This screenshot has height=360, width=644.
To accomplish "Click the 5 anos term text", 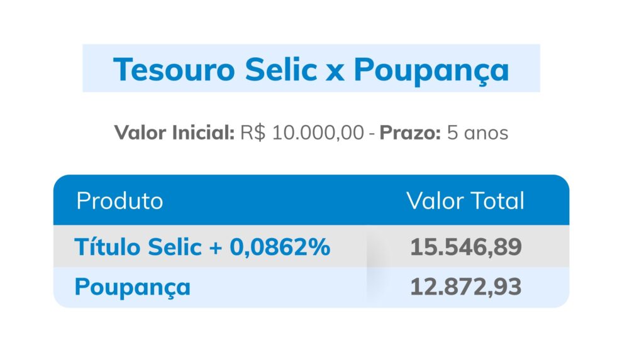I will (x=477, y=133).
